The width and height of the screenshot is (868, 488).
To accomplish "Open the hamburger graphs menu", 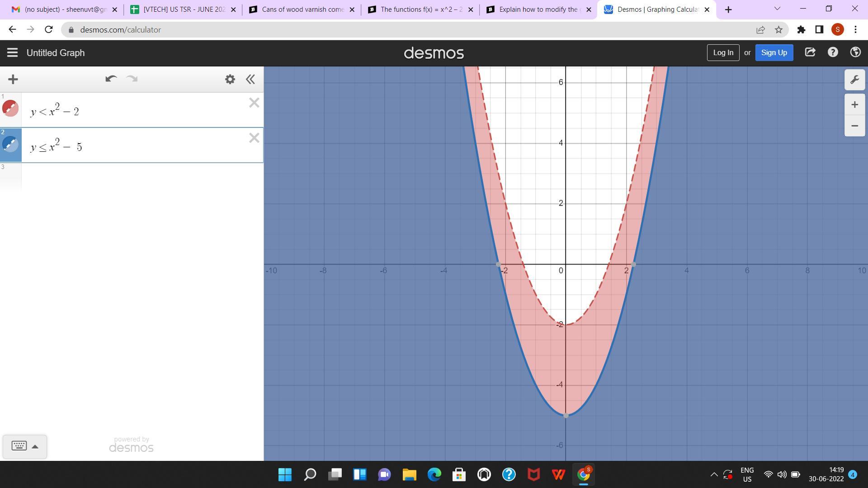I will tap(12, 53).
